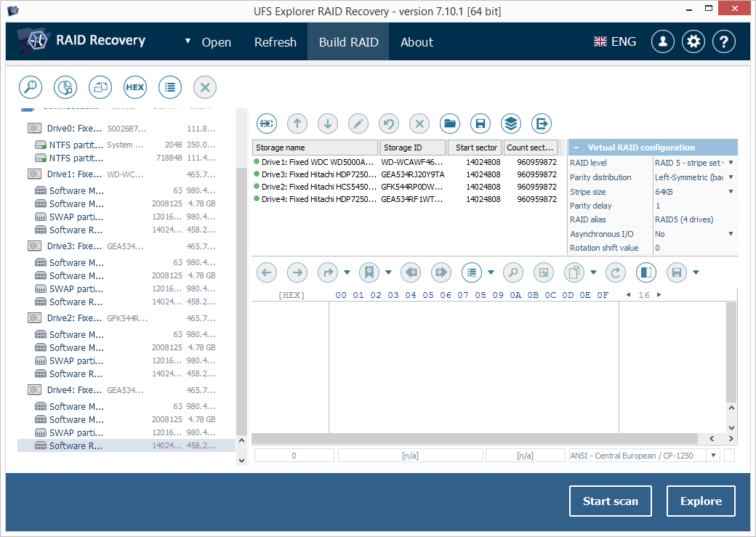The height and width of the screenshot is (537, 756).
Task: Move component down with the down arrow icon
Action: tap(328, 124)
